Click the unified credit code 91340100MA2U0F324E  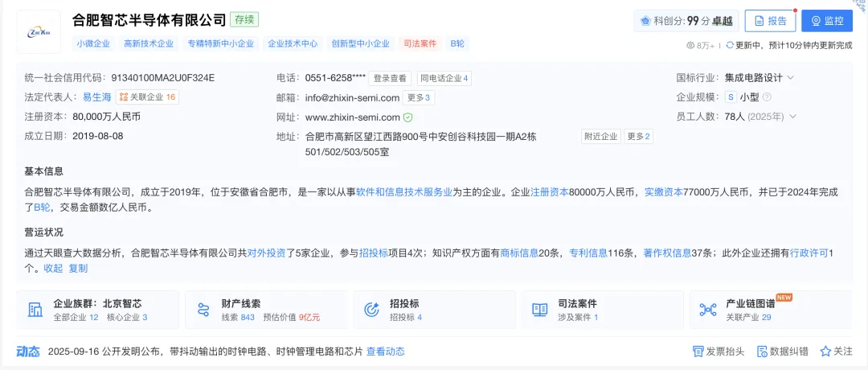[163, 77]
